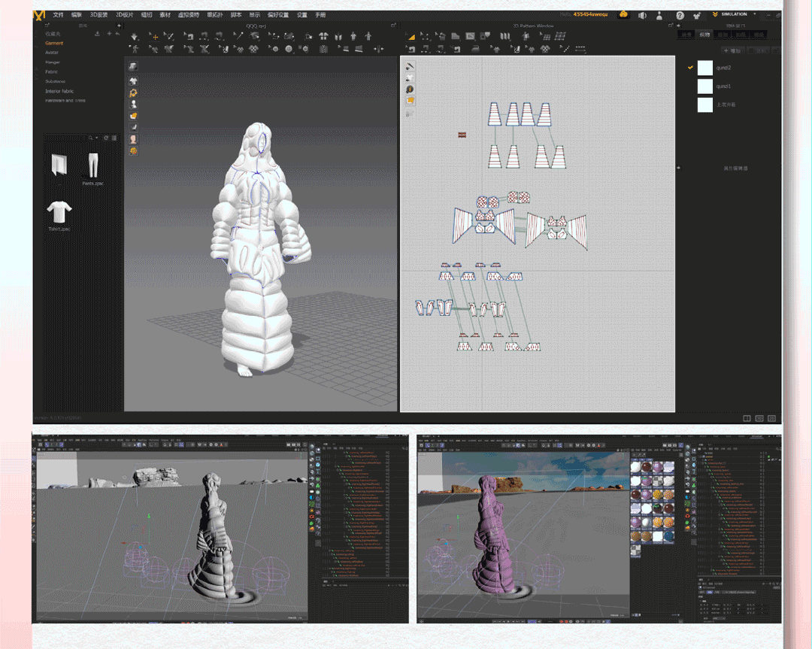Image resolution: width=812 pixels, height=649 pixels.
Task: Click the garment display icon in 3D viewport sidebar
Action: pos(133,80)
